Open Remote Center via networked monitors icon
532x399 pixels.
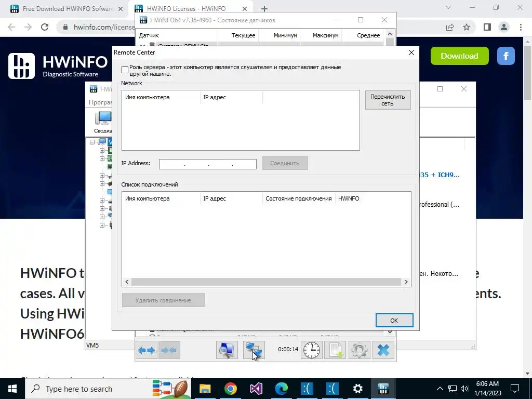click(x=254, y=350)
